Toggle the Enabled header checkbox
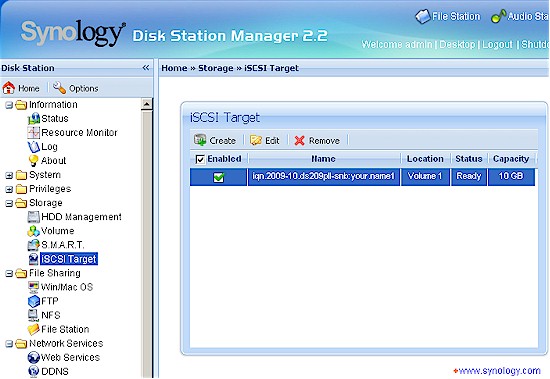Image resolution: width=550 pixels, height=379 pixels. point(200,160)
